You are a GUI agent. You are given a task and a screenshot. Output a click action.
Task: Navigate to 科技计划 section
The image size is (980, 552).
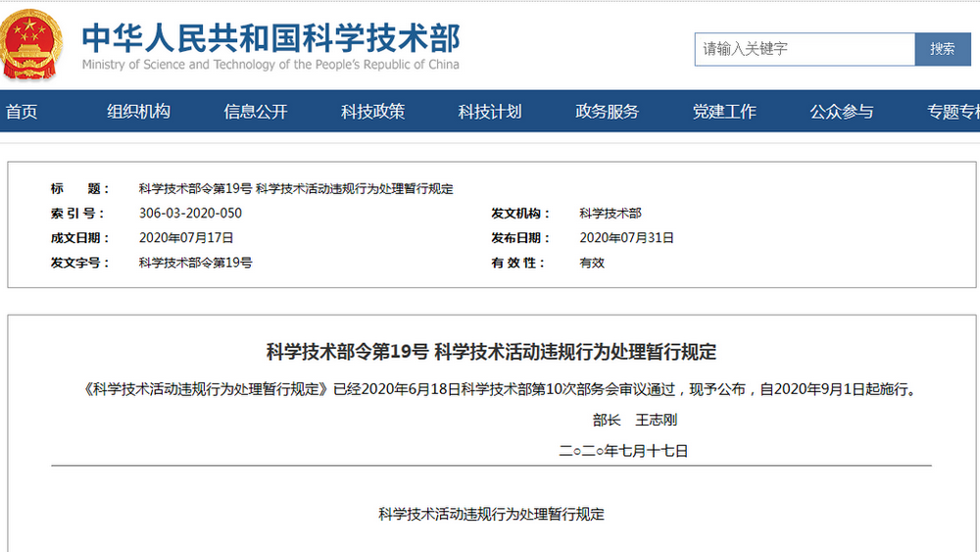pos(490,112)
